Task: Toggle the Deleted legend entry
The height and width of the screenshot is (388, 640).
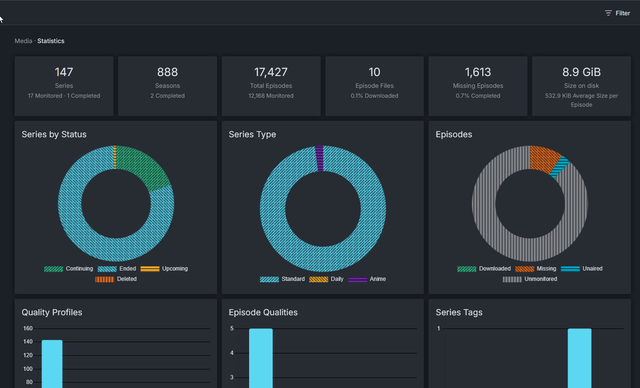Action: (116, 279)
